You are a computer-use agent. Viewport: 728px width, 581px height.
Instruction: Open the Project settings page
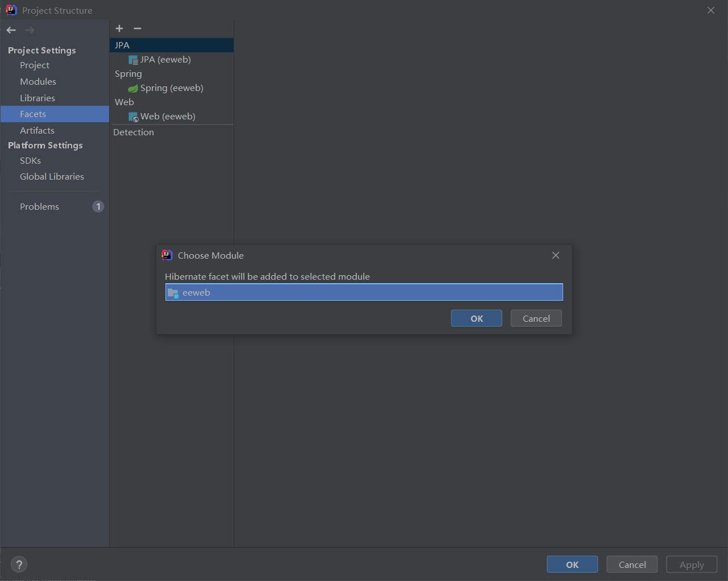[35, 65]
